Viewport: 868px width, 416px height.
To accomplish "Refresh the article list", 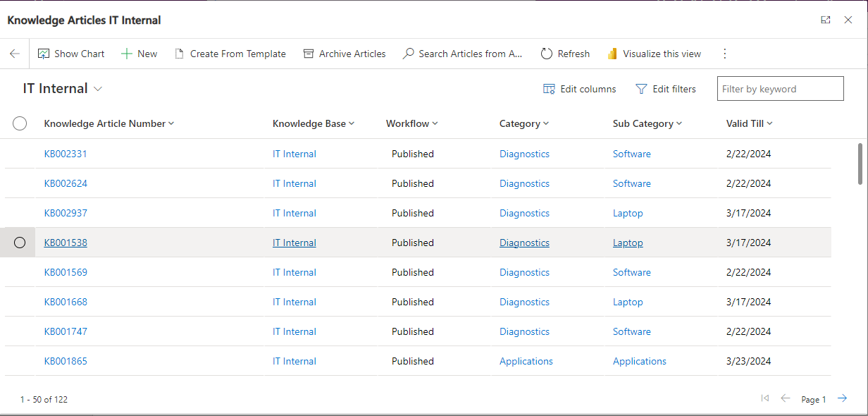I will pos(565,54).
